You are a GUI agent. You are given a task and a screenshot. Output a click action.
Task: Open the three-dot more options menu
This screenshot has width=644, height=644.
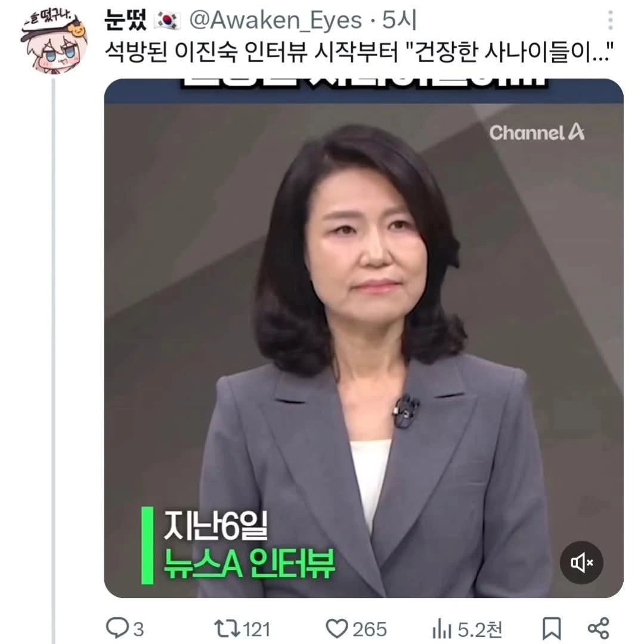(x=611, y=20)
